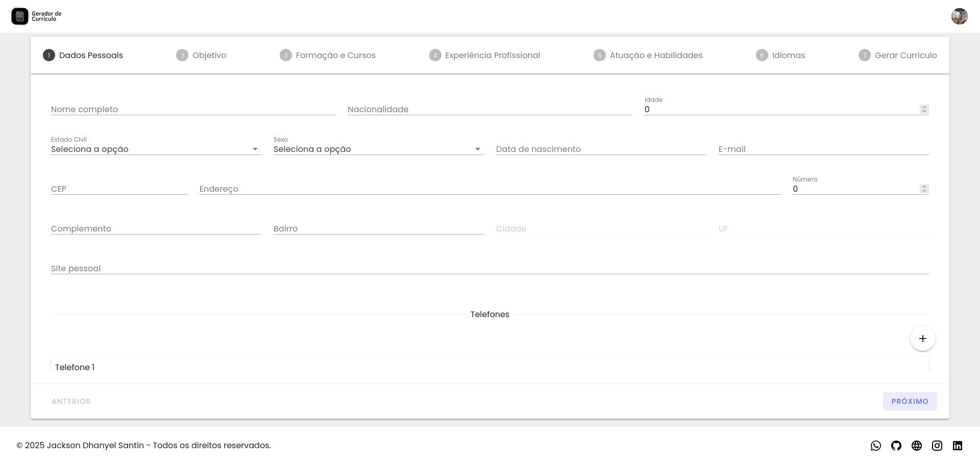The height and width of the screenshot is (464, 980).
Task: Open the LinkedIn icon in footer
Action: [x=958, y=446]
